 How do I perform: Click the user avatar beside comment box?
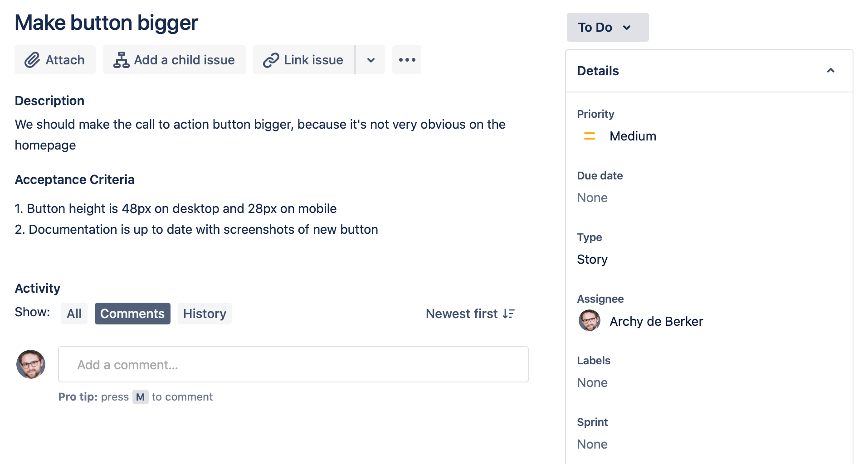31,364
